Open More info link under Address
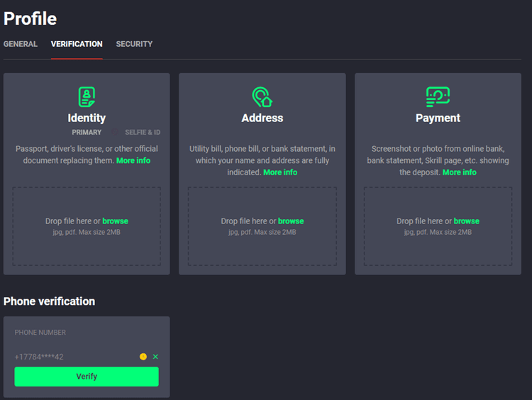This screenshot has height=400, width=532. pyautogui.click(x=280, y=172)
